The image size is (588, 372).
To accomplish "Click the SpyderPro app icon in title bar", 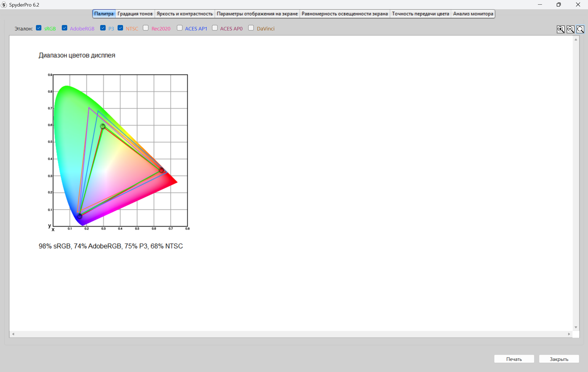I will (4, 5).
